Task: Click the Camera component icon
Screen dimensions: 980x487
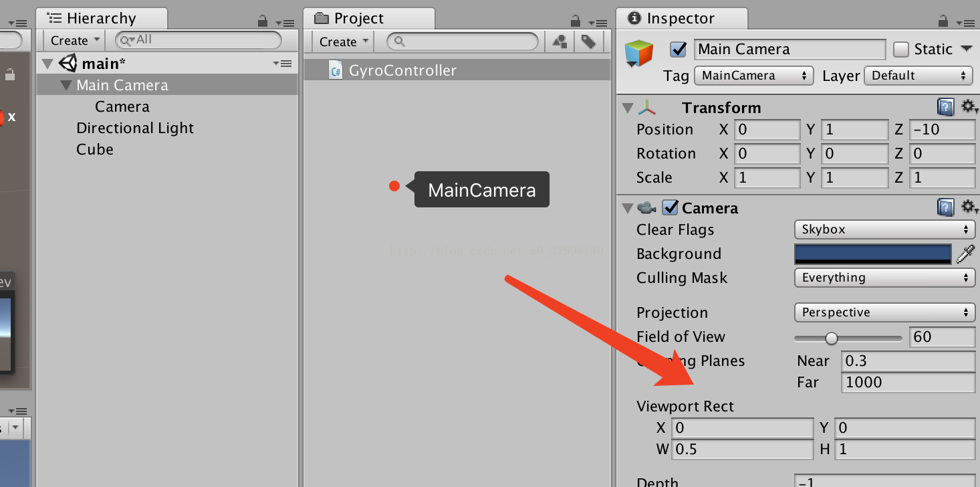Action: coord(646,208)
